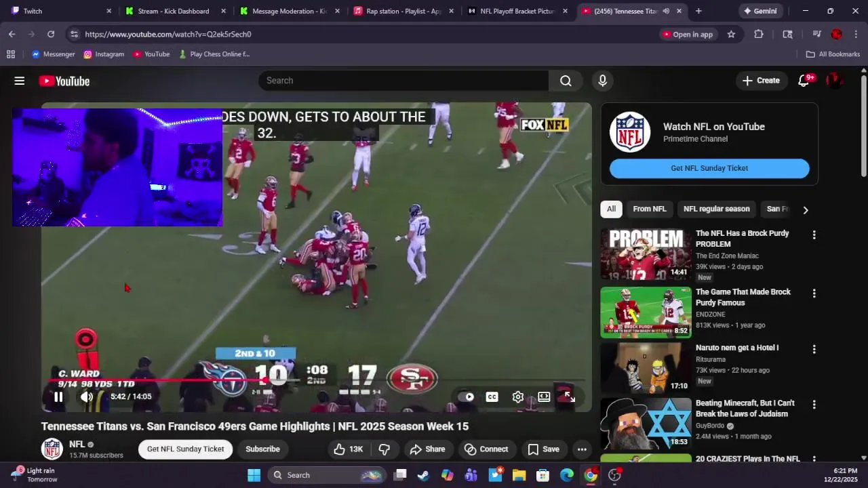
Task: Toggle closed captions CC button
Action: point(492,397)
